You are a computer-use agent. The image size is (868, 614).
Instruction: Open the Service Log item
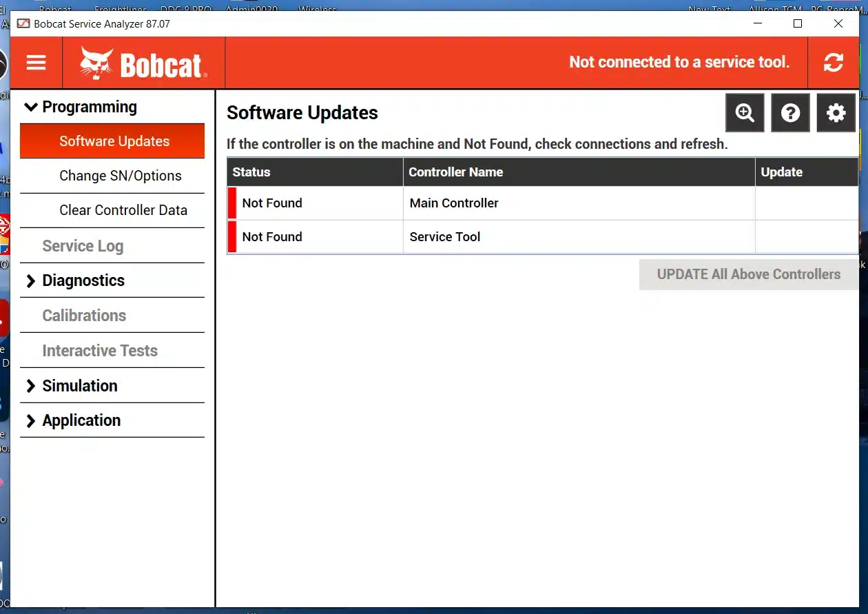[x=83, y=246]
